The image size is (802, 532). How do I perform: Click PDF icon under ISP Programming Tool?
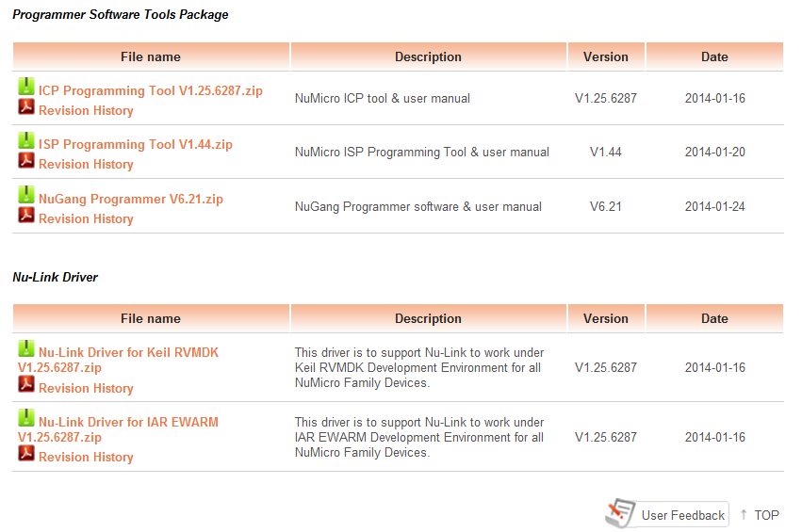[26, 160]
